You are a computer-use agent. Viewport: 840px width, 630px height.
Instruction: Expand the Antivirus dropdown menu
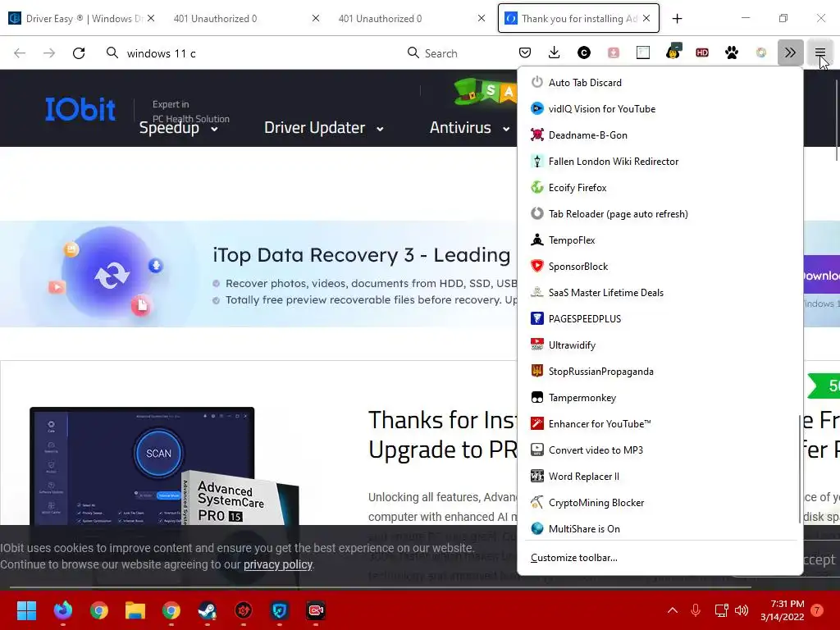[x=469, y=128]
